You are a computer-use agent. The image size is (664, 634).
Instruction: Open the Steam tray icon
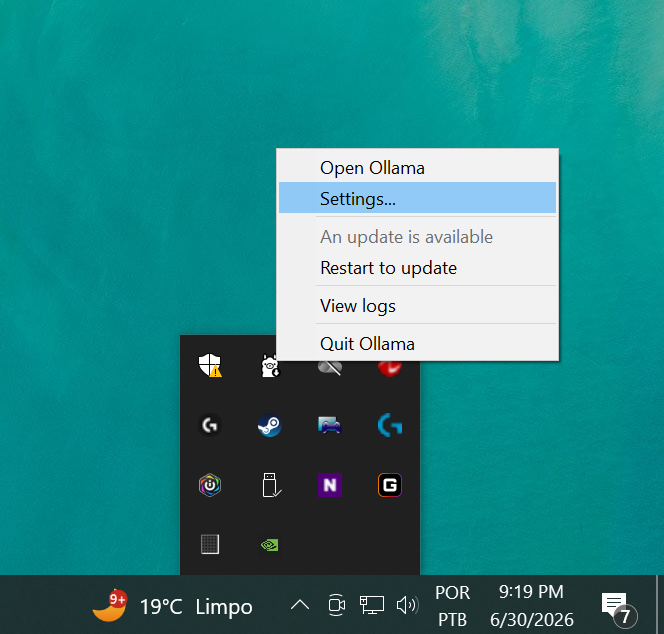(270, 425)
